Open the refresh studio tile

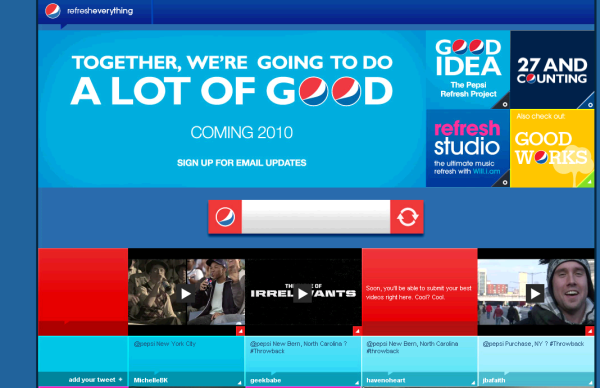pyautogui.click(x=468, y=148)
